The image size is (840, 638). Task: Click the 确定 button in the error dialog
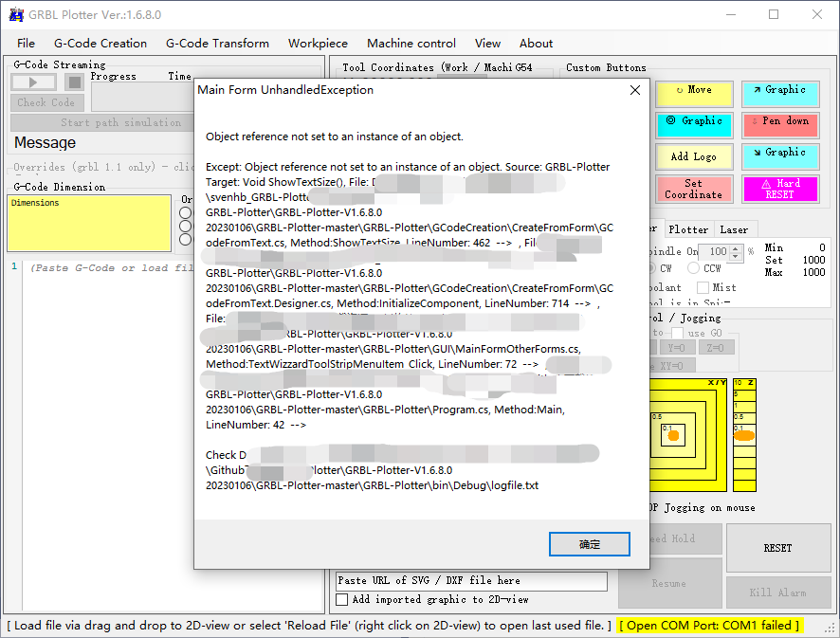[590, 544]
